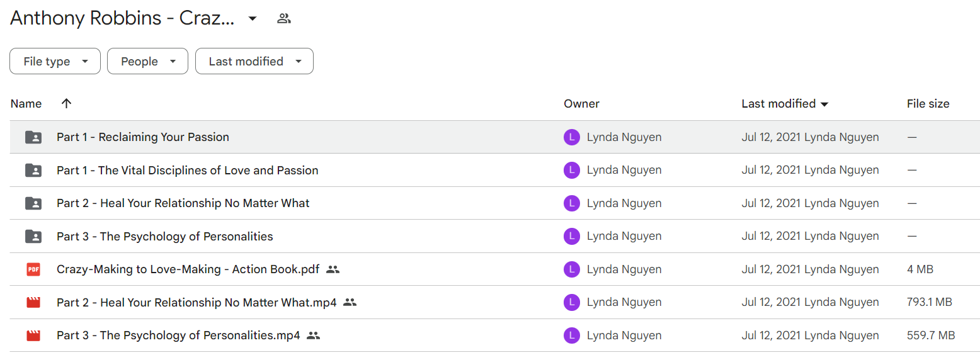This screenshot has width=980, height=355.
Task: Open Part 3 - The Psychology of Personalities folder
Action: 165,236
